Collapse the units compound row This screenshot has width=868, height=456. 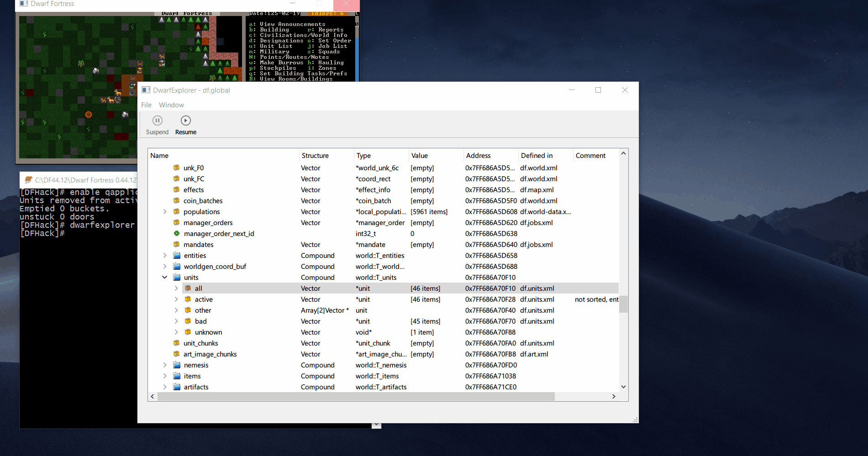click(x=165, y=278)
